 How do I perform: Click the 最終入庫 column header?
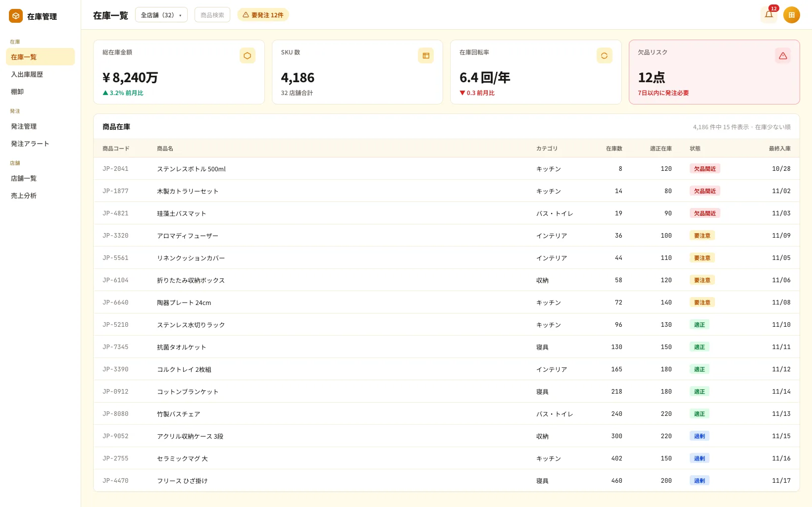pos(780,149)
